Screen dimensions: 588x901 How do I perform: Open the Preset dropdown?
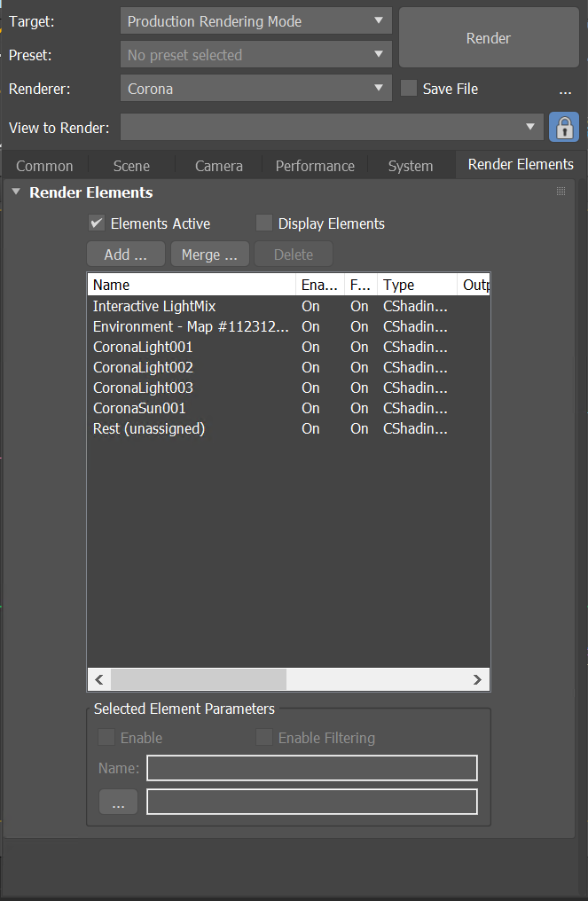[255, 54]
